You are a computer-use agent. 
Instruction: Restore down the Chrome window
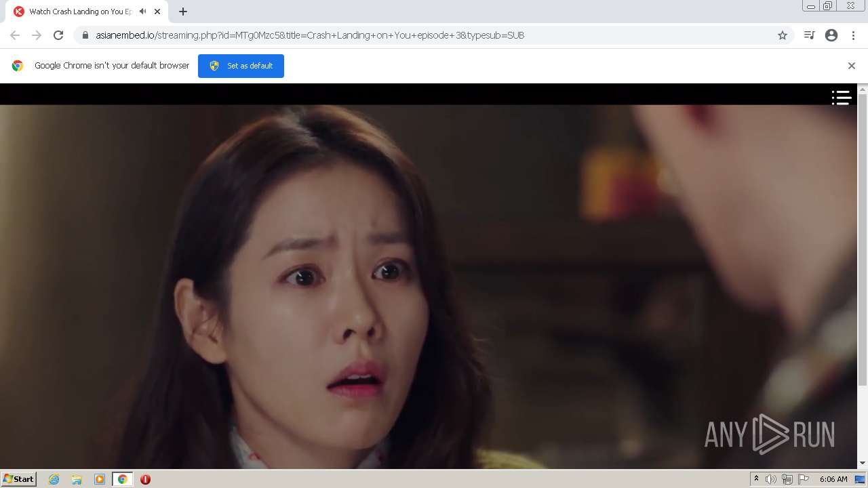pos(828,6)
